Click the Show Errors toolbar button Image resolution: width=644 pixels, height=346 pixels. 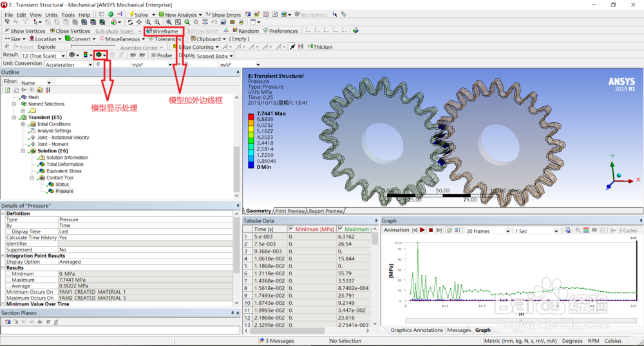(223, 14)
